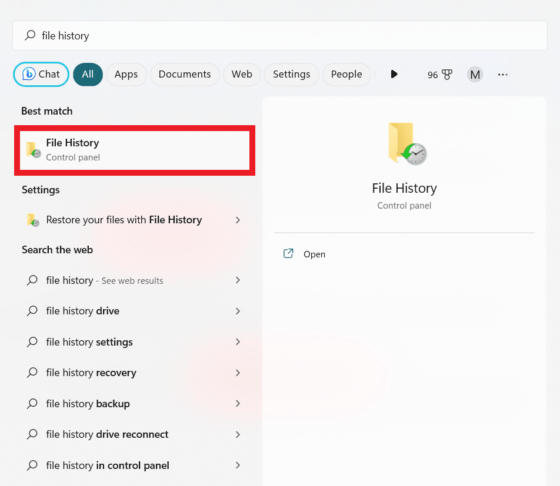Click large File History icon in preview pane

coord(407,144)
